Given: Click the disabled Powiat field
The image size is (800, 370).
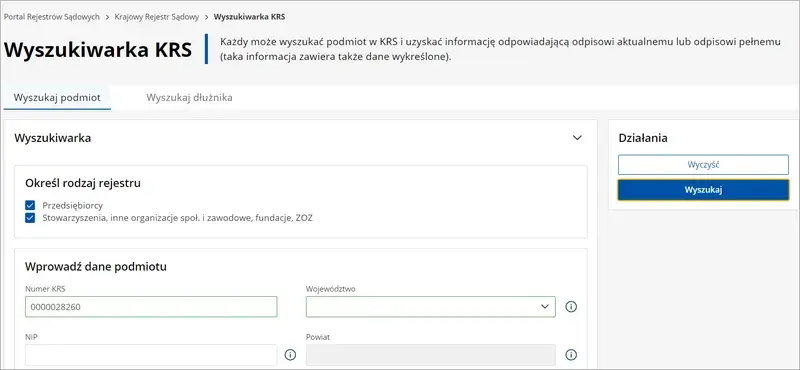Looking at the screenshot, I should coord(431,355).
